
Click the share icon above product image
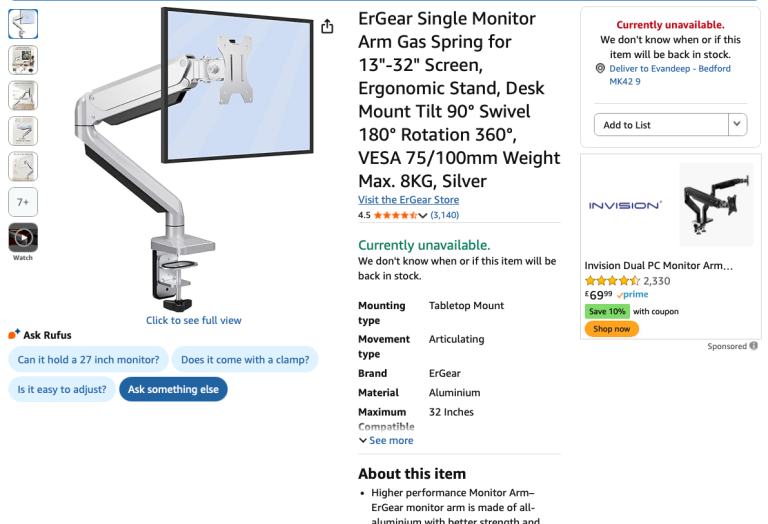coord(327,27)
